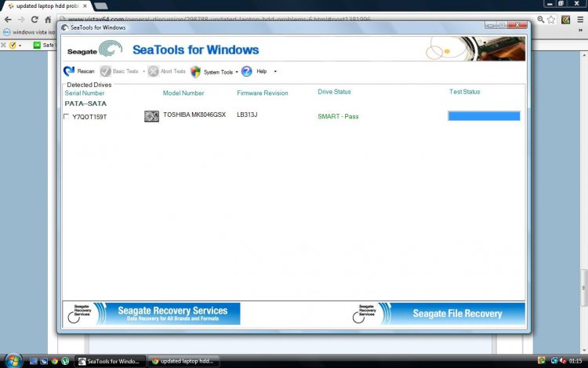
Task: Open Seagate File Recovery banner
Action: 437,313
